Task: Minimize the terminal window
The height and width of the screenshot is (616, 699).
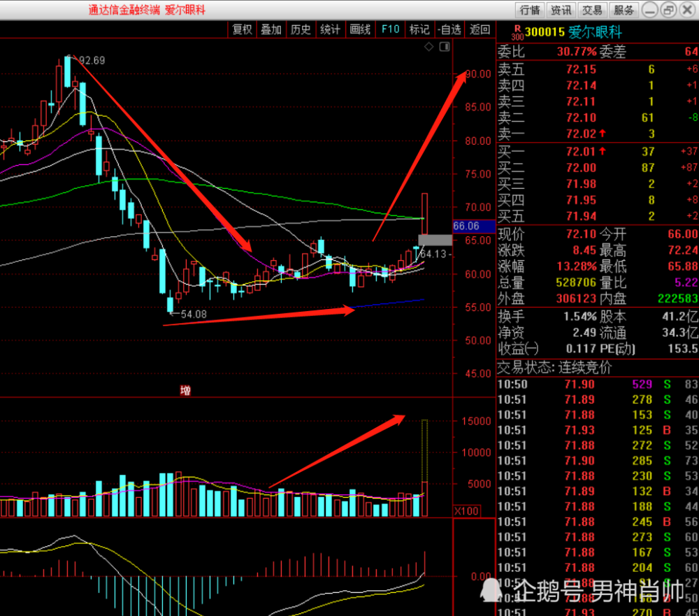Action: (x=650, y=10)
